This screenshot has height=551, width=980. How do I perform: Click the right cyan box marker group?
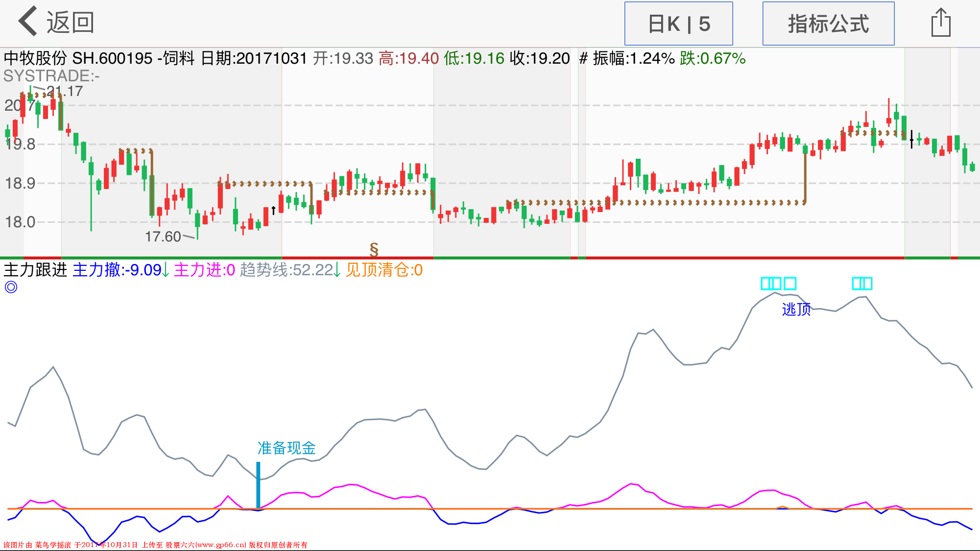[x=862, y=284]
